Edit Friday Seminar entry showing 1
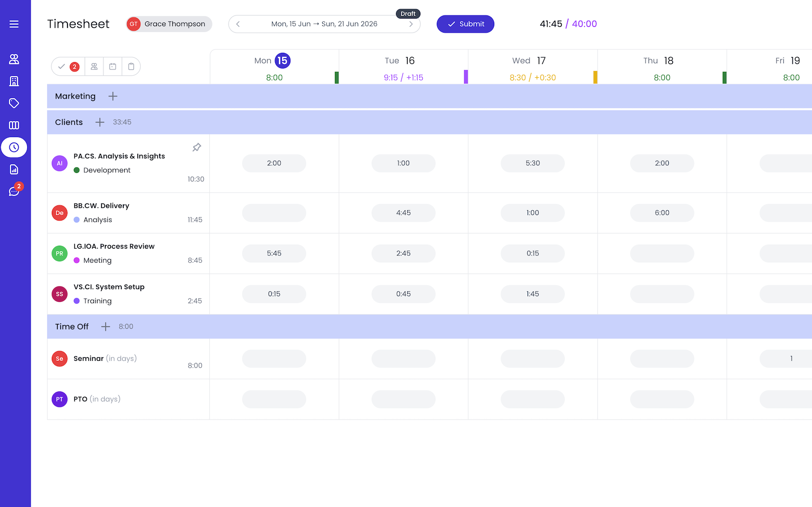Screen dimensions: 812x507 point(786,359)
